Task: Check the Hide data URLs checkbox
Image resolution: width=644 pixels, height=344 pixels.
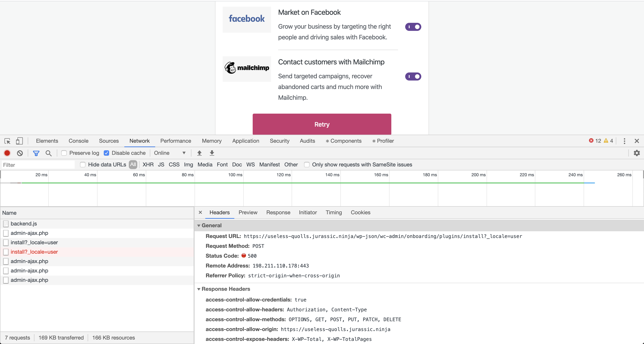Action: [x=83, y=165]
